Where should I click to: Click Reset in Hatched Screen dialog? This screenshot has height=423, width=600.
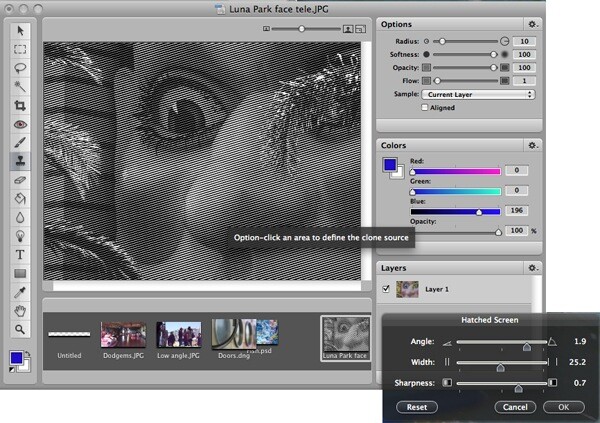417,407
